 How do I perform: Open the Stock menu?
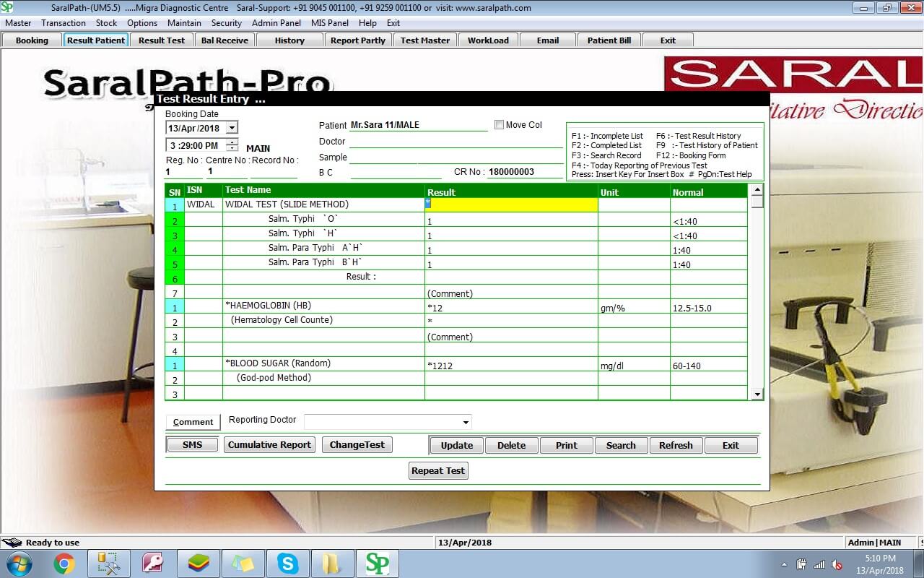click(106, 23)
